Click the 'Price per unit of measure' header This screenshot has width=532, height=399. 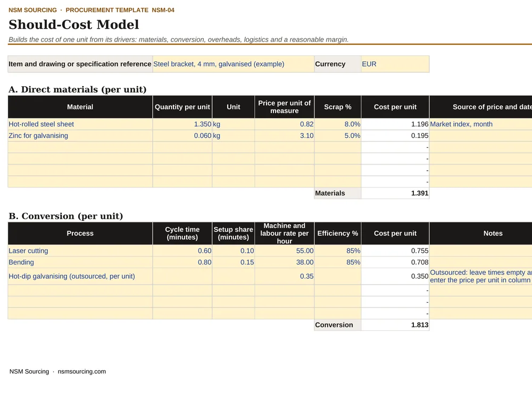(x=284, y=107)
